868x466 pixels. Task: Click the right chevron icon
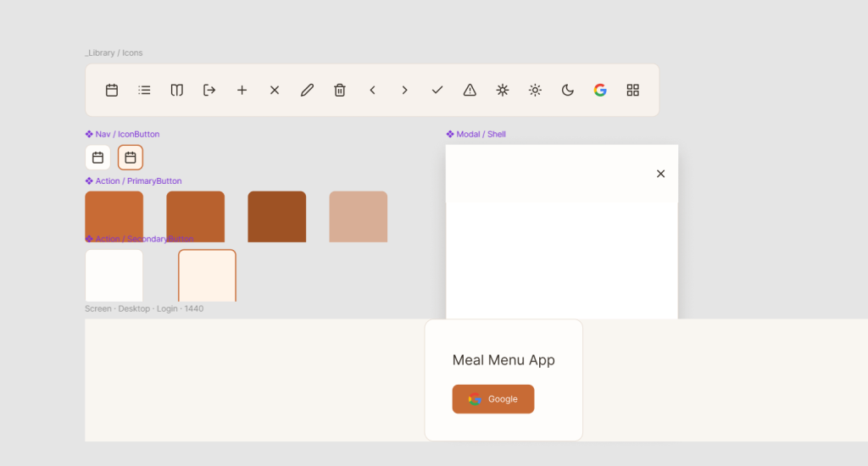405,90
